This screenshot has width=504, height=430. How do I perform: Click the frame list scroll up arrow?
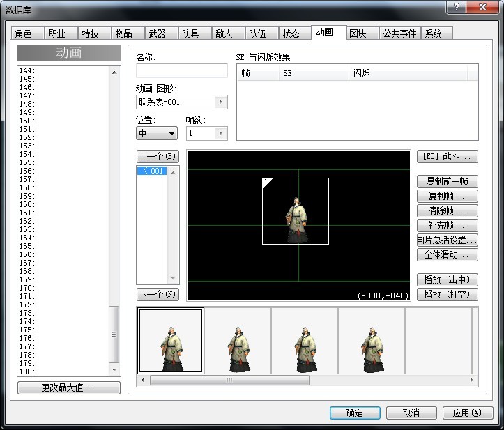(x=174, y=173)
